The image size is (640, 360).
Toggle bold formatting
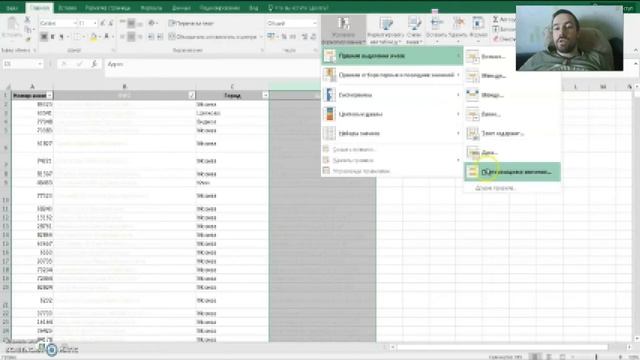pos(44,37)
